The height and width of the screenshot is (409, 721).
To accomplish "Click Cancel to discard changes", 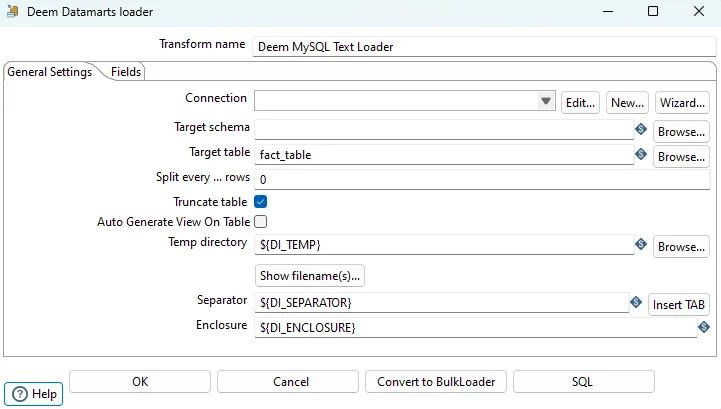I will click(288, 382).
